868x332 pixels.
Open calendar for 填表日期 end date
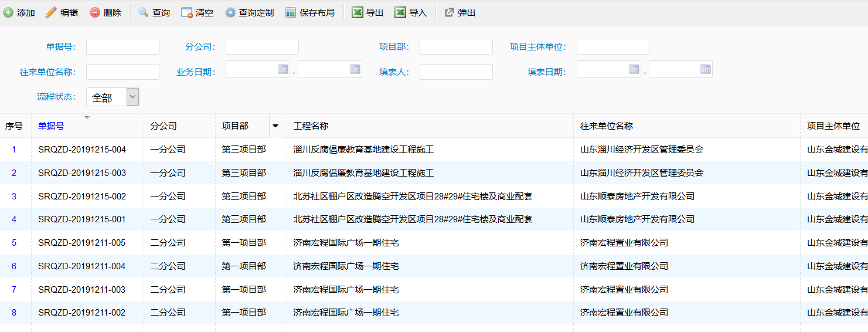coord(706,69)
